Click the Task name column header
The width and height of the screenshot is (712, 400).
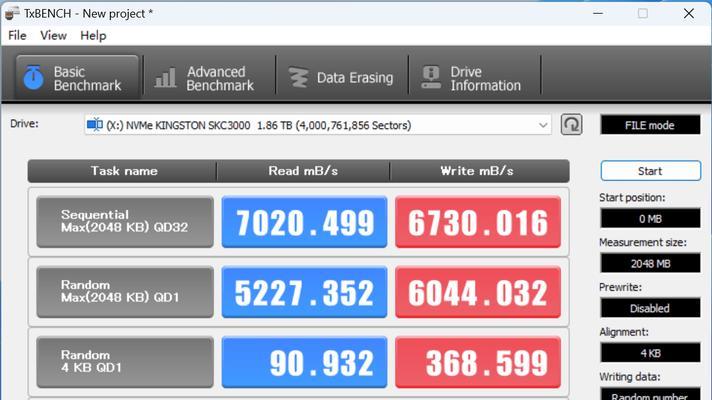[123, 171]
